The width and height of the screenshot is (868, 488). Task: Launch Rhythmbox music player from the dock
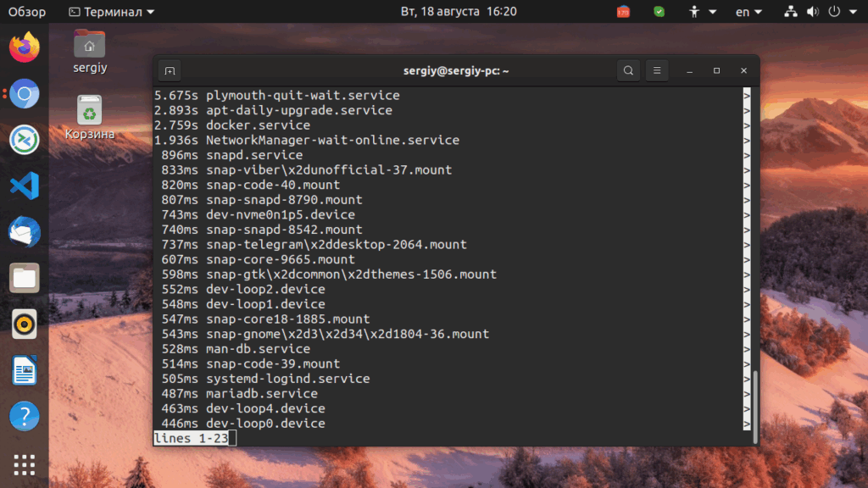coord(25,324)
